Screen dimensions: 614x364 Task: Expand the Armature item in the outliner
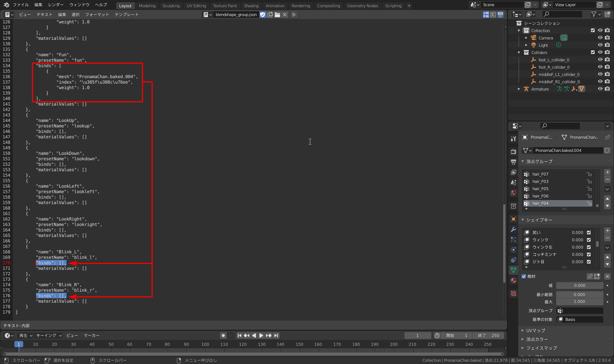coord(519,89)
